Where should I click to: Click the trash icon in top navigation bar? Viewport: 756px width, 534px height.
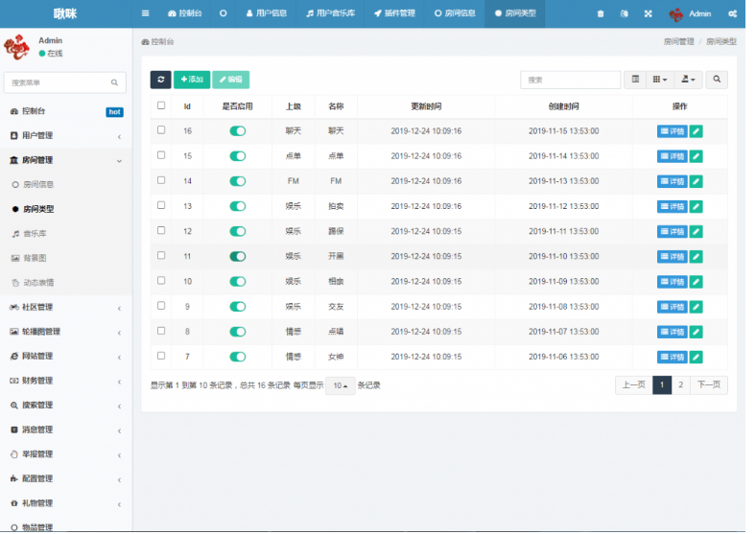601,14
